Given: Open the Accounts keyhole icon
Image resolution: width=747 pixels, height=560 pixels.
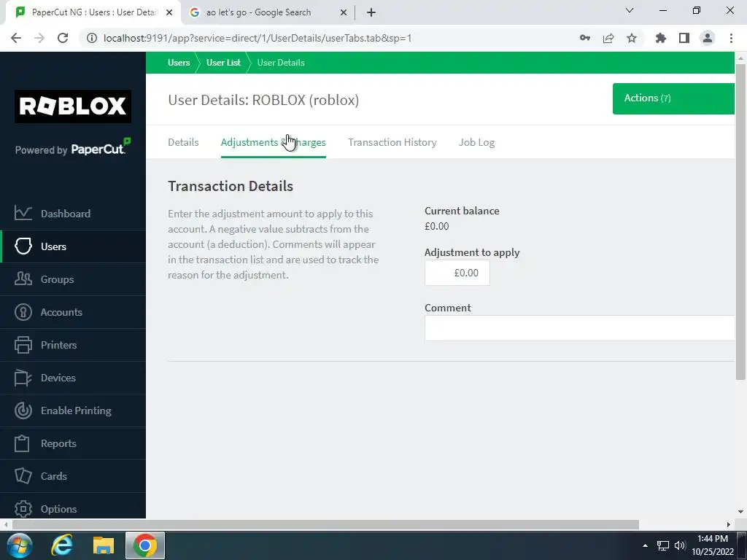Looking at the screenshot, I should click(x=23, y=312).
